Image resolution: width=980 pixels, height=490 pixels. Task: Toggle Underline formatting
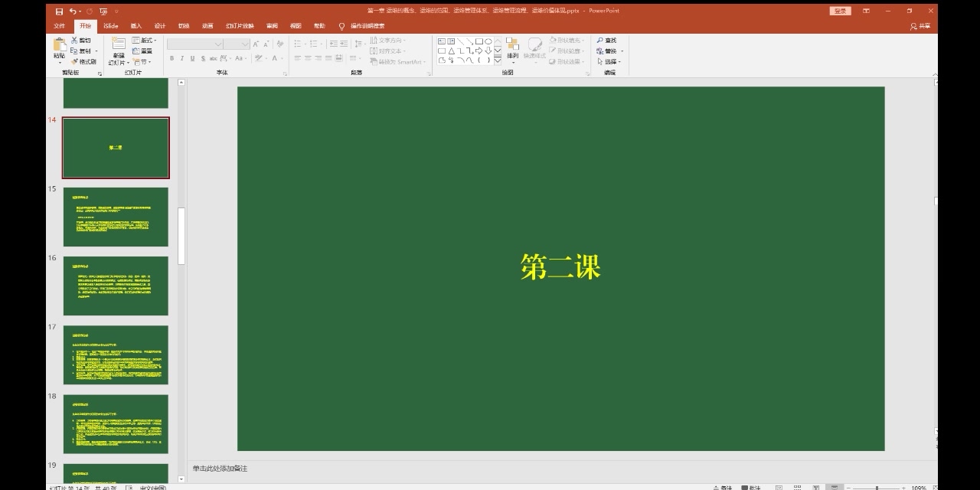tap(192, 58)
